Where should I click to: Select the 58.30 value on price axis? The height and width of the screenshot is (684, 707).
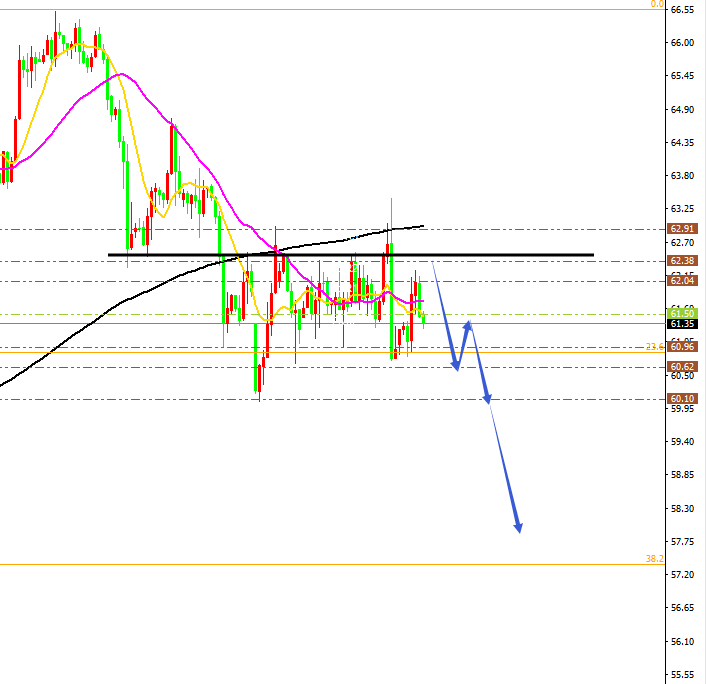682,508
